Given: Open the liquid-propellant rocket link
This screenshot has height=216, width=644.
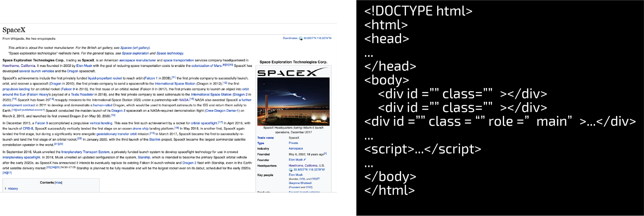Looking at the screenshot, I should point(105,78).
